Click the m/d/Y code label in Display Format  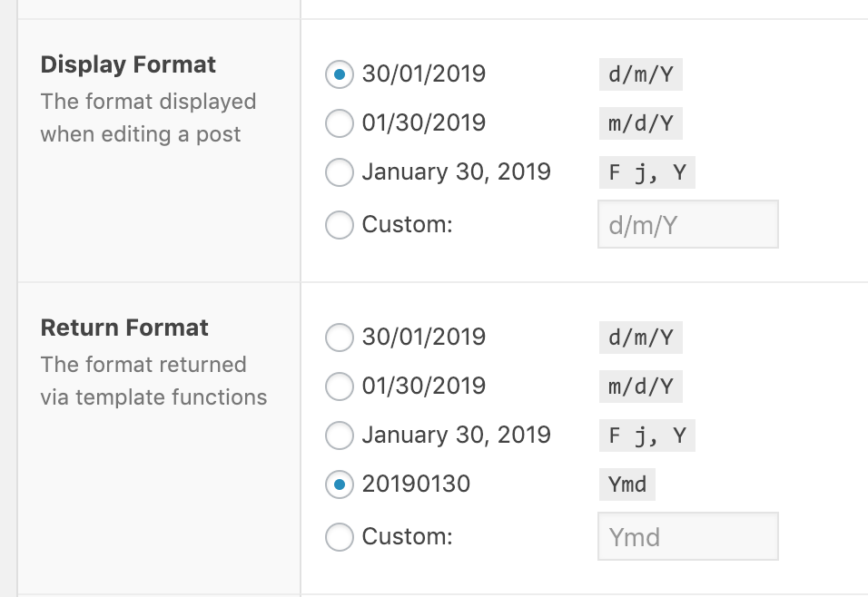point(640,123)
